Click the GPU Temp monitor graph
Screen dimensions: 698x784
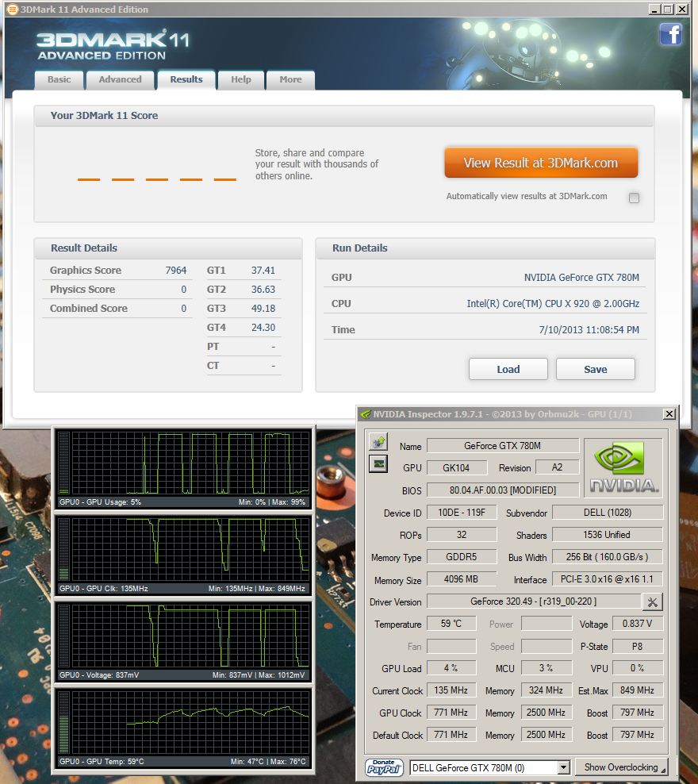(x=183, y=728)
